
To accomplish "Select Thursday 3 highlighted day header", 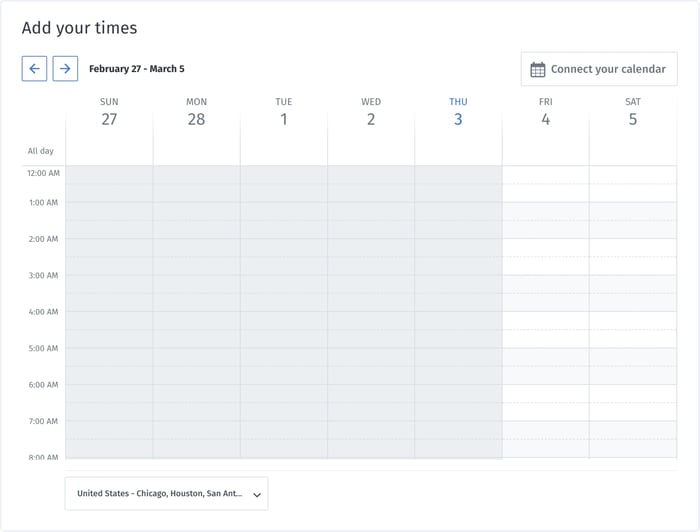I will pos(458,112).
